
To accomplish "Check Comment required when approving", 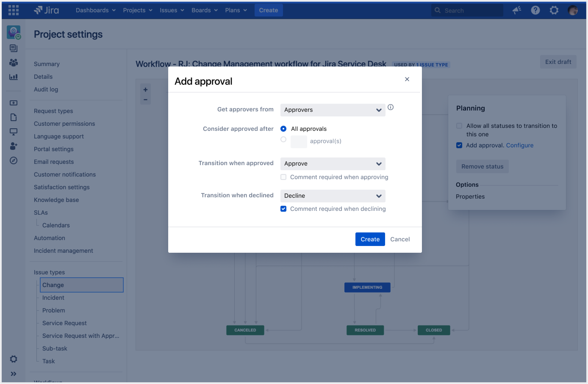I will click(x=283, y=177).
